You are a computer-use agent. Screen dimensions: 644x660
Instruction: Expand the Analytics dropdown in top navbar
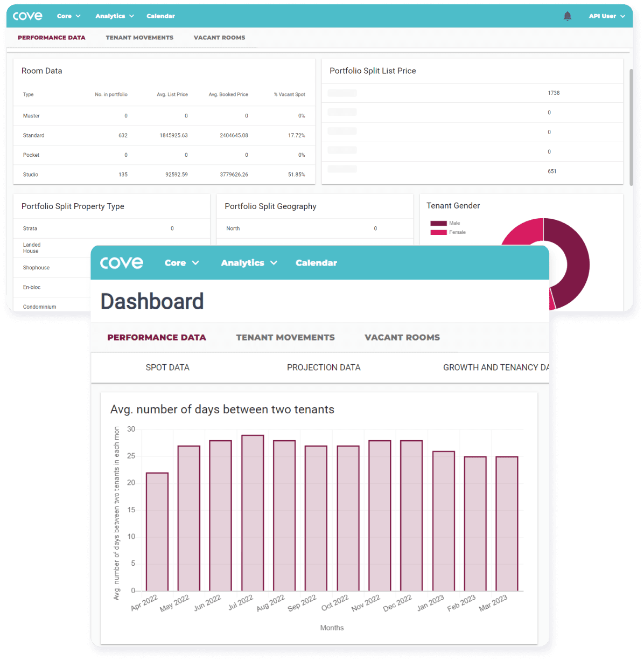(x=114, y=16)
